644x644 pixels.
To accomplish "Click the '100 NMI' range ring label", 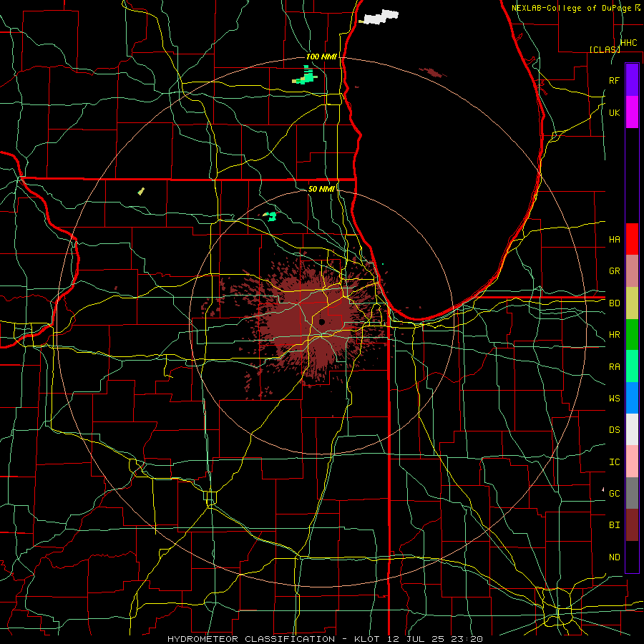I will pos(321,57).
